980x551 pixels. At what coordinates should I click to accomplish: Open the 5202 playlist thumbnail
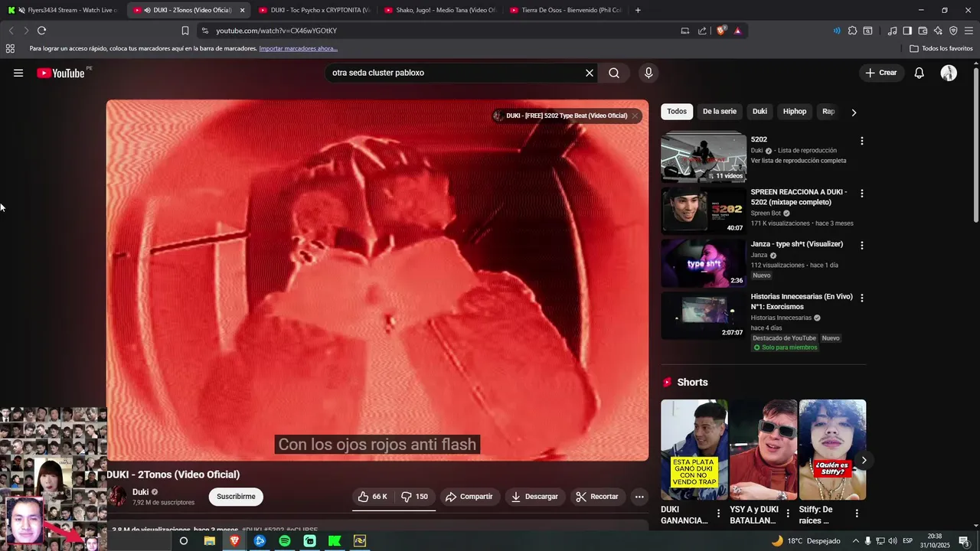pyautogui.click(x=704, y=158)
